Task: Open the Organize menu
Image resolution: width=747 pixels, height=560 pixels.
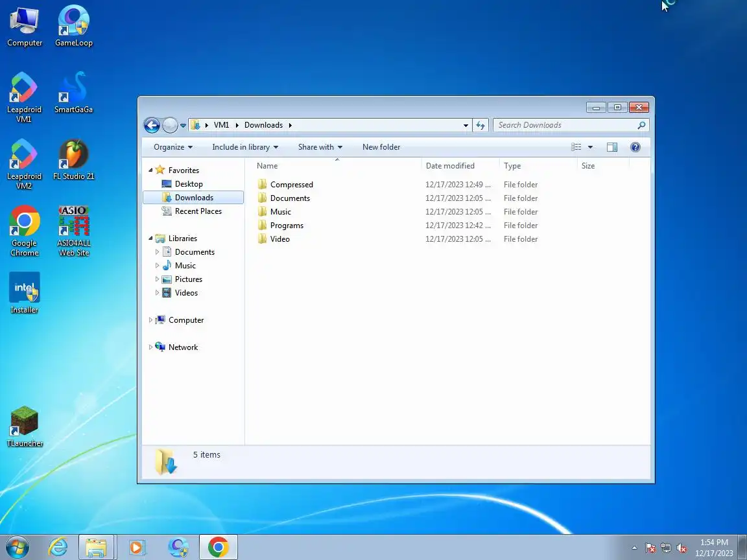Action: 173,147
